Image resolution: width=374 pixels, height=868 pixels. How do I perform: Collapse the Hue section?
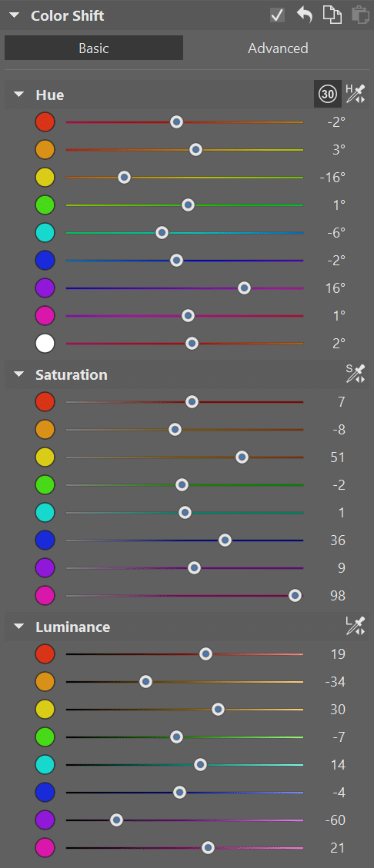(18, 95)
